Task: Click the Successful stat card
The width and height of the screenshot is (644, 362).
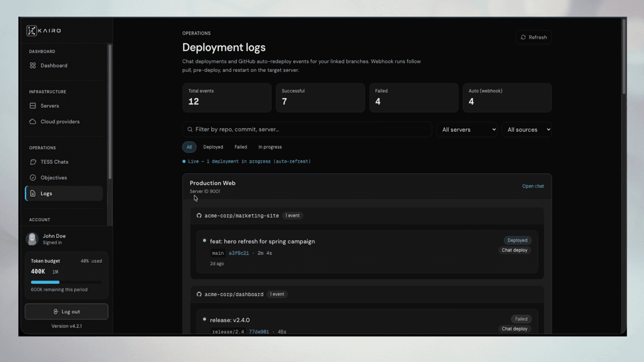Action: pos(320,98)
